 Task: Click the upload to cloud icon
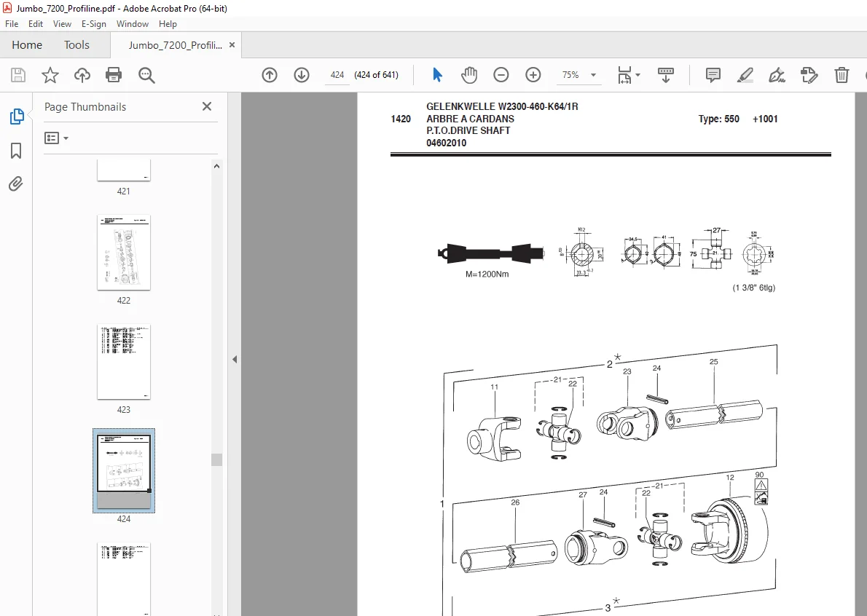82,75
